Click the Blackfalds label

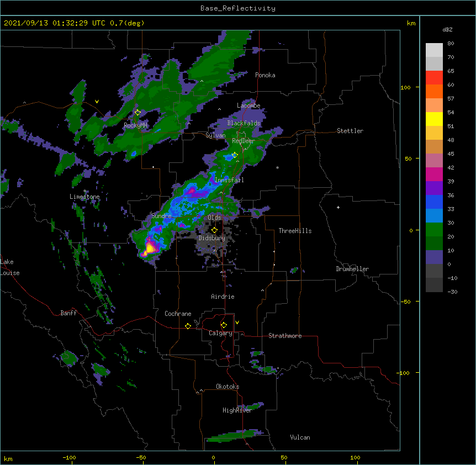tap(244, 123)
